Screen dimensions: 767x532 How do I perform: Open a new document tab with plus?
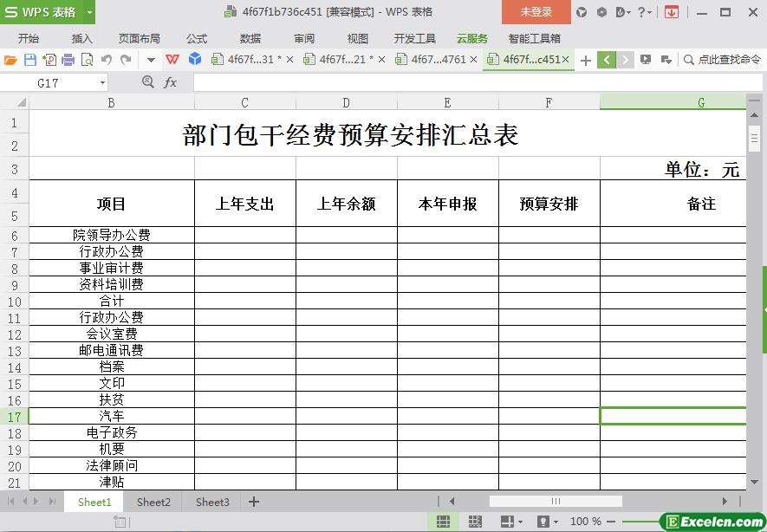click(586, 60)
